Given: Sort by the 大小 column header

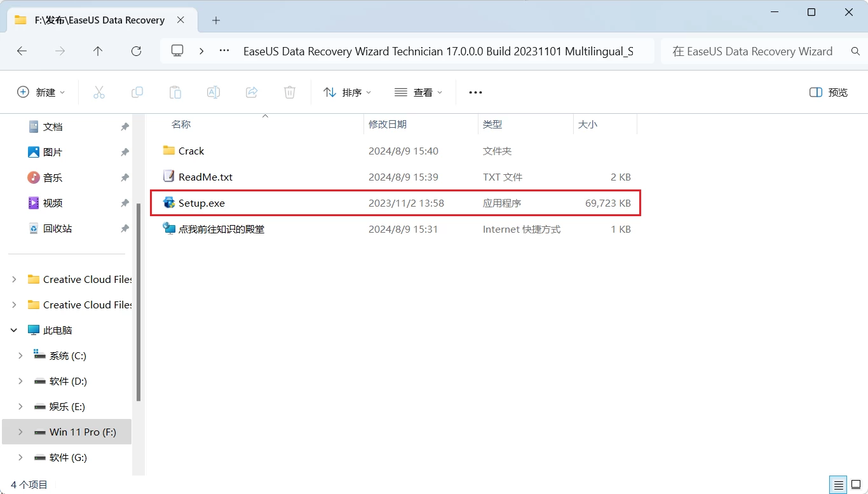Looking at the screenshot, I should (x=588, y=125).
